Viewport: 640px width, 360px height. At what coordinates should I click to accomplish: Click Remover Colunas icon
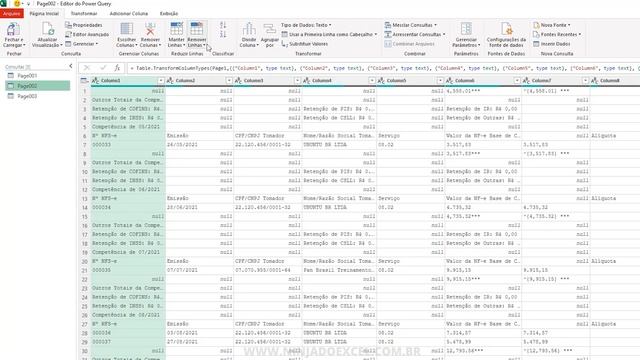150,29
